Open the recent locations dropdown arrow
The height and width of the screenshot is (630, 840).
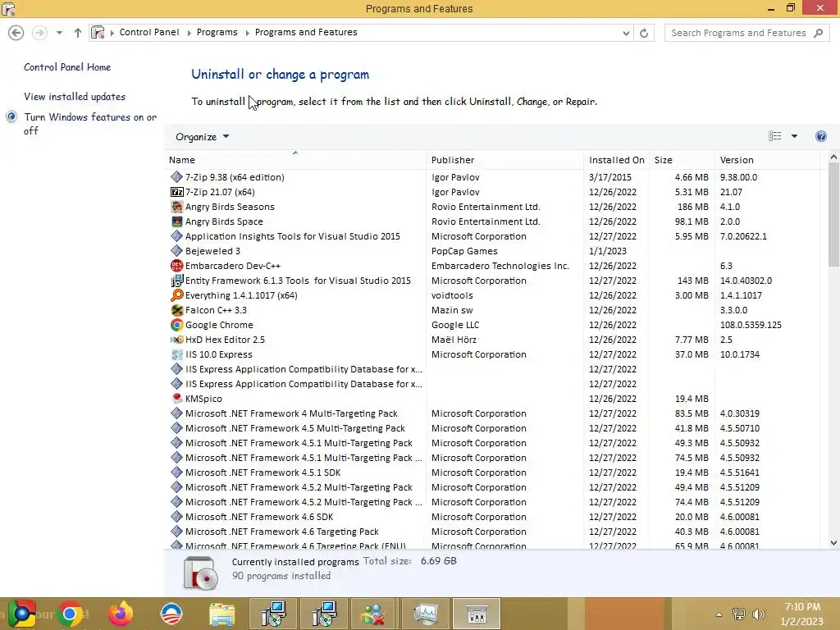coord(59,33)
